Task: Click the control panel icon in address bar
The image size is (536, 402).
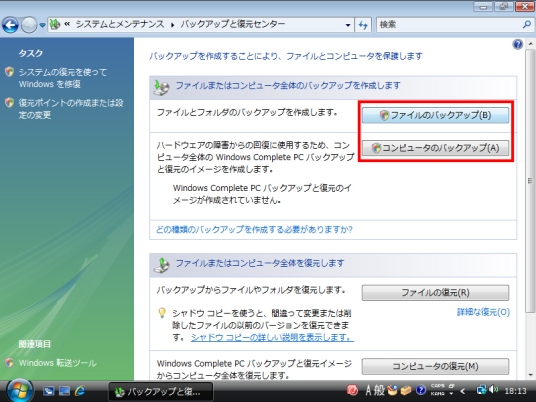Action: (55, 24)
